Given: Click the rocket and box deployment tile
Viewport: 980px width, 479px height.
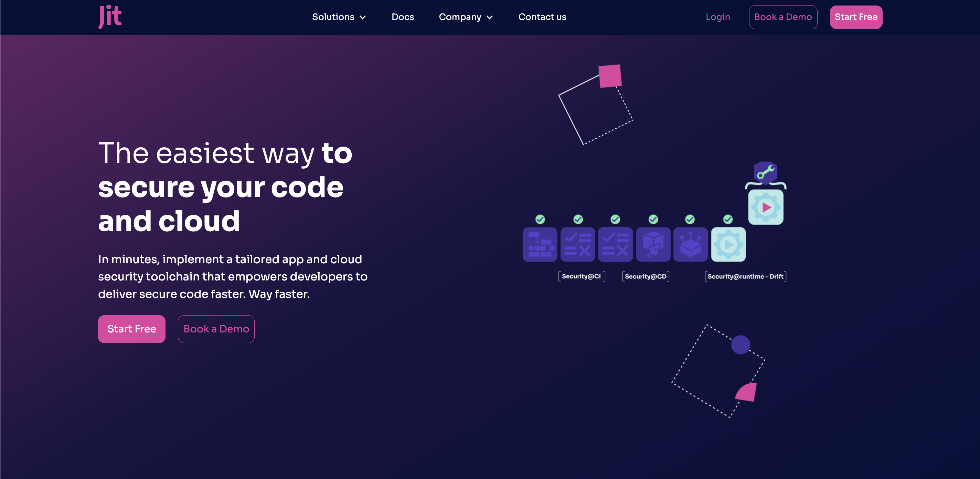Looking at the screenshot, I should 653,244.
